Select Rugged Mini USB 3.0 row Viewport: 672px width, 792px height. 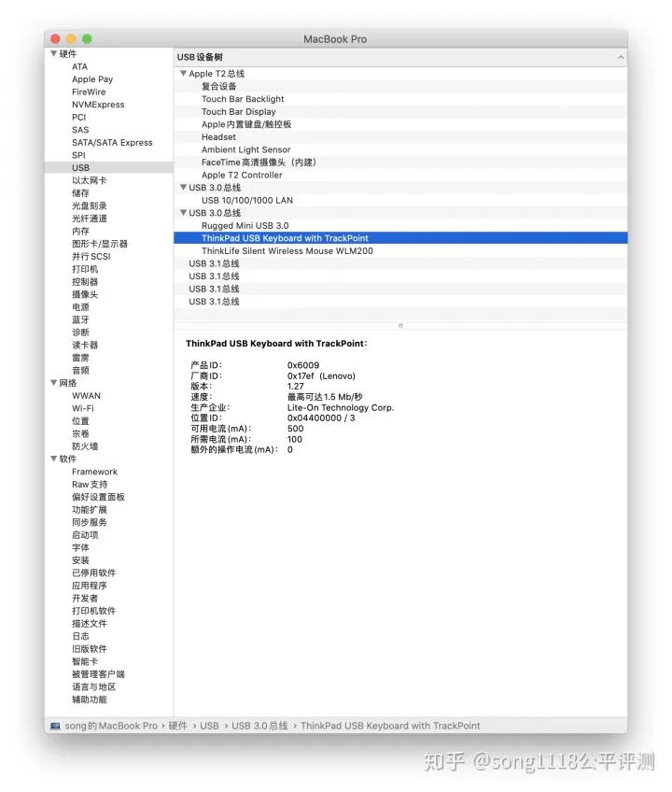401,225
